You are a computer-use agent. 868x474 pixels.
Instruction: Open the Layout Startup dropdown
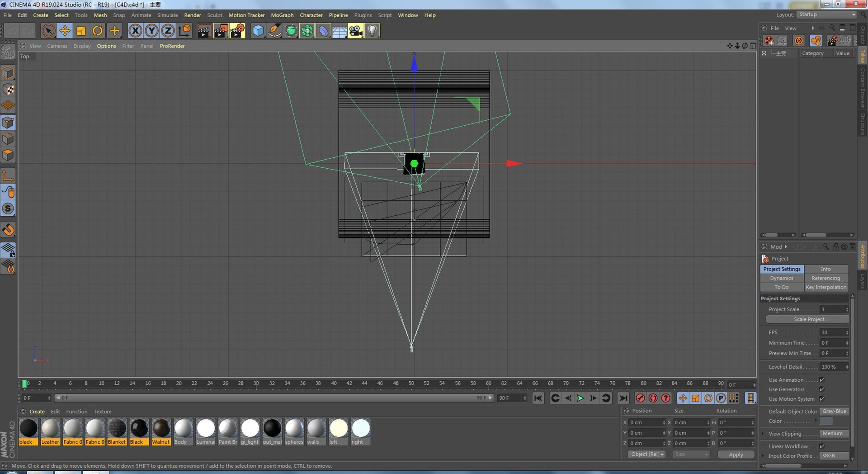827,14
